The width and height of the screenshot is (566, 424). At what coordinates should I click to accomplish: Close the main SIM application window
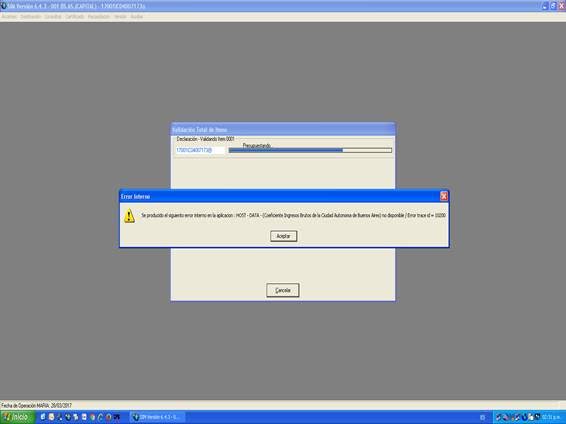pos(562,6)
